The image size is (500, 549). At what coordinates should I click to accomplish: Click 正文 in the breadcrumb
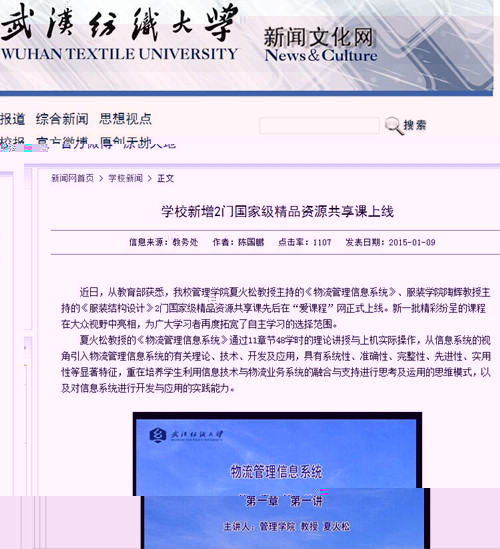166,178
